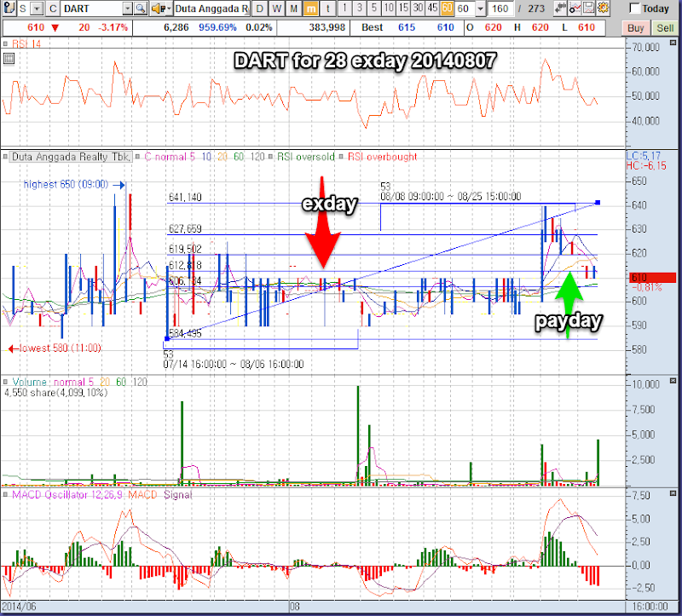Click the square marker before RSI oversold
682x616 pixels.
tap(270, 157)
